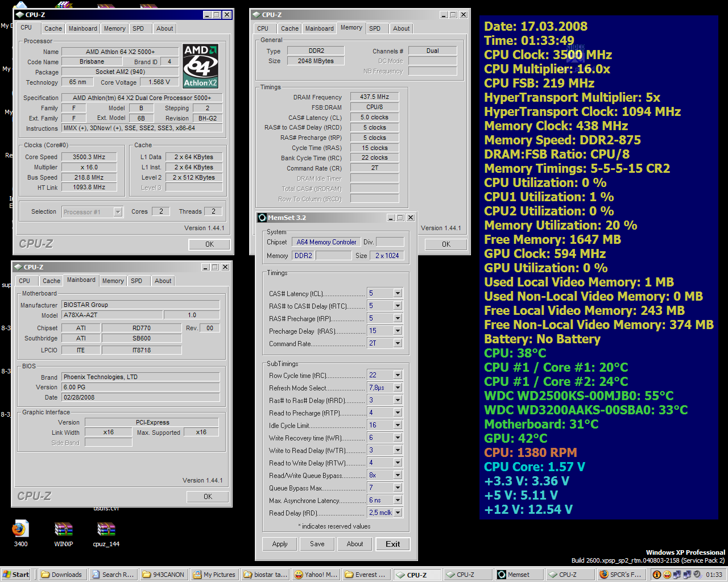
Task: Click the BIOSTAR Group manufacturer field
Action: click(140, 305)
